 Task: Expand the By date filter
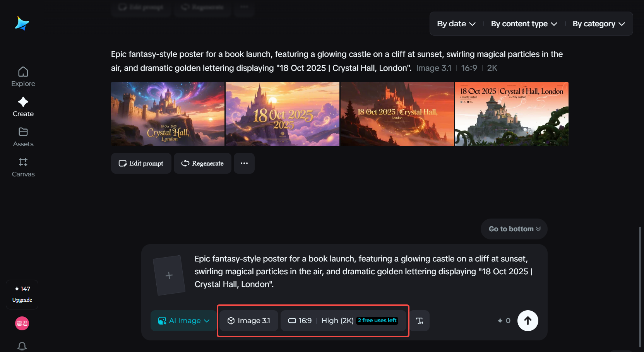click(456, 24)
